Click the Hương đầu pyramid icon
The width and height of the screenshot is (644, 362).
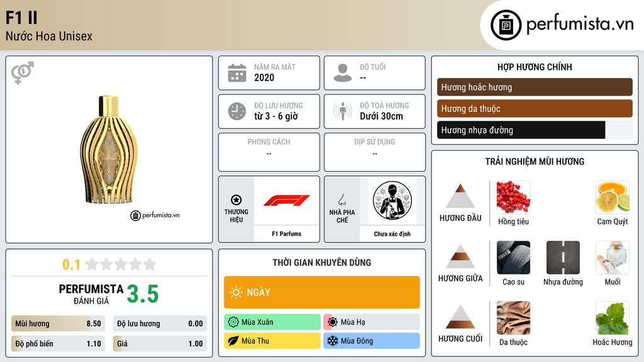pos(460,196)
